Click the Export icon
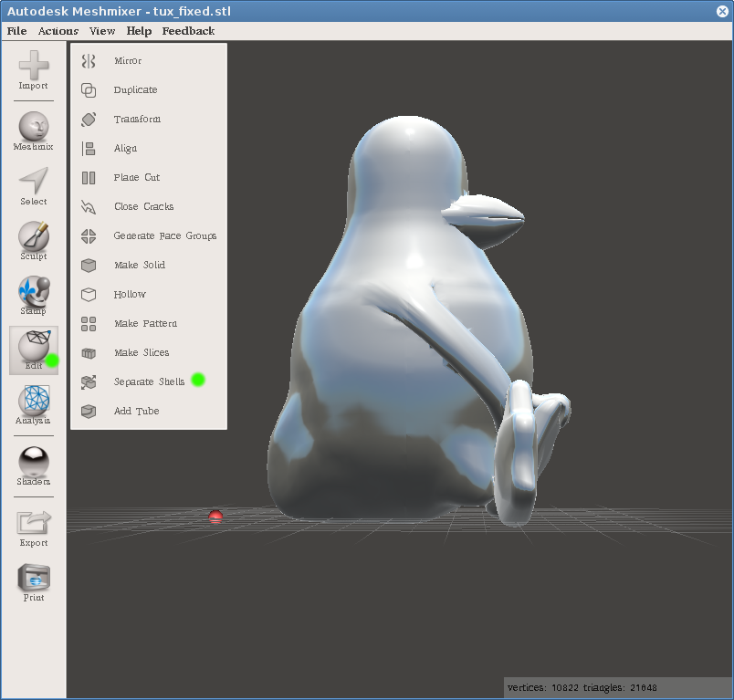The height and width of the screenshot is (700, 734). (x=33, y=523)
